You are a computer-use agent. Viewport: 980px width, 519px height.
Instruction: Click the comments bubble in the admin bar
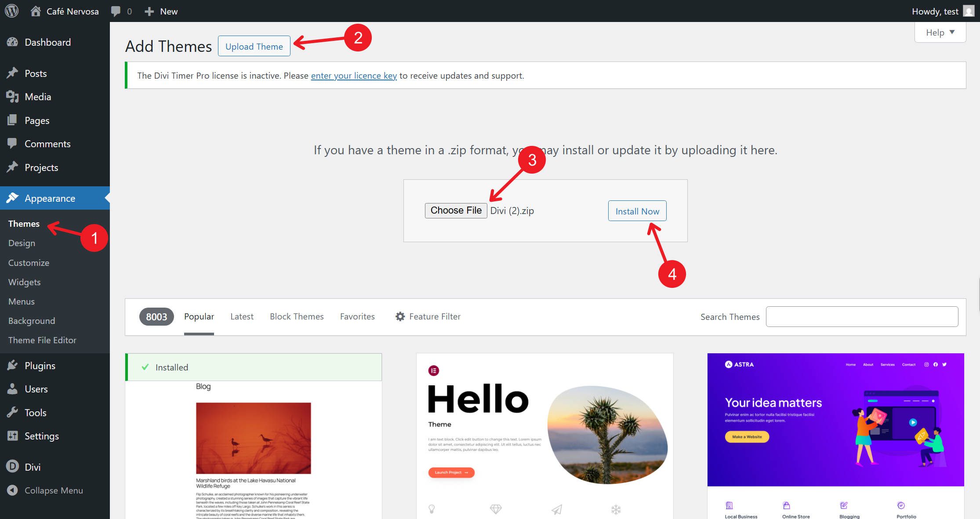click(116, 11)
